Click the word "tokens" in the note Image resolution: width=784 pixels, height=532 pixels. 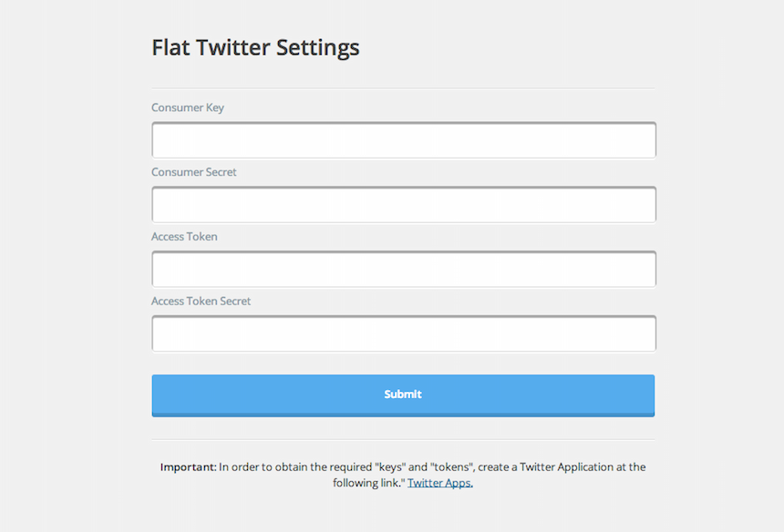point(451,467)
